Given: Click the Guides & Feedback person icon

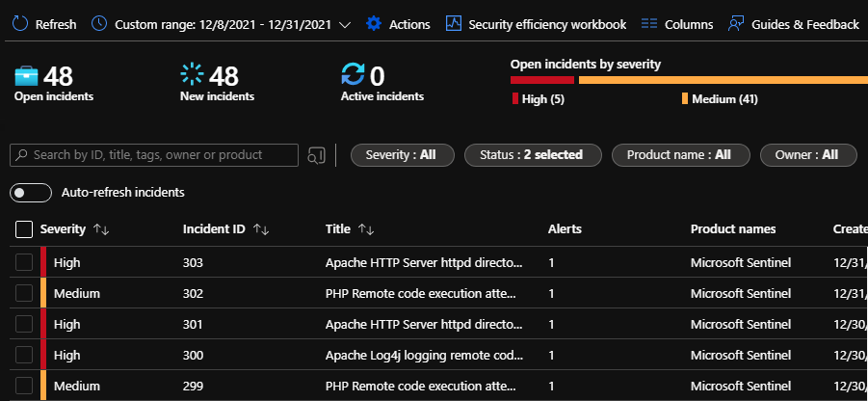Looking at the screenshot, I should tap(736, 24).
